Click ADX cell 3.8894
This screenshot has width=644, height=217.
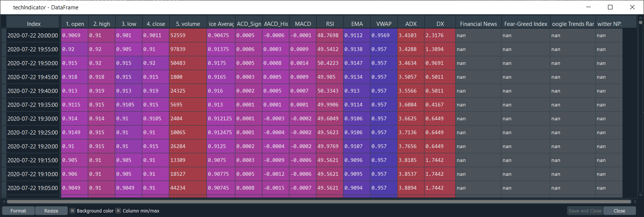[x=411, y=188]
